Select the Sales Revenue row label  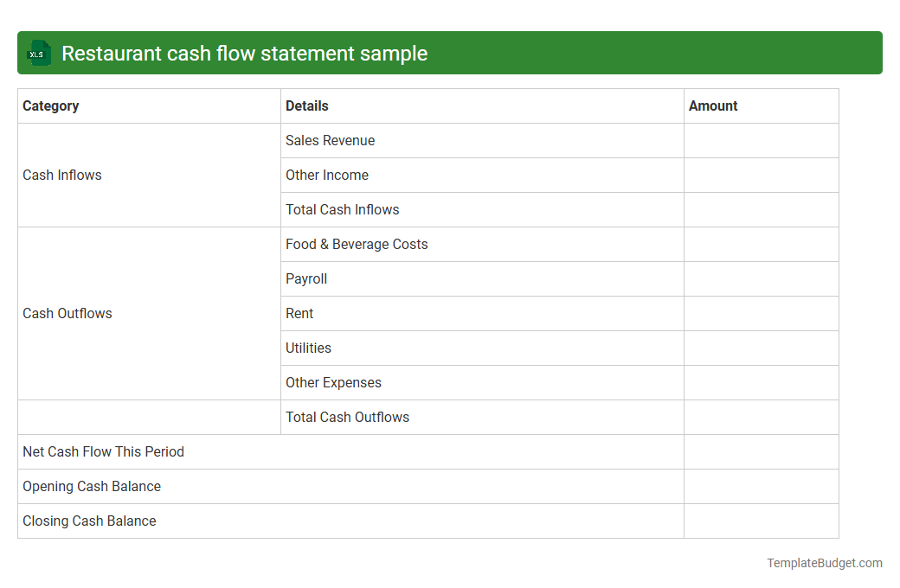330,140
